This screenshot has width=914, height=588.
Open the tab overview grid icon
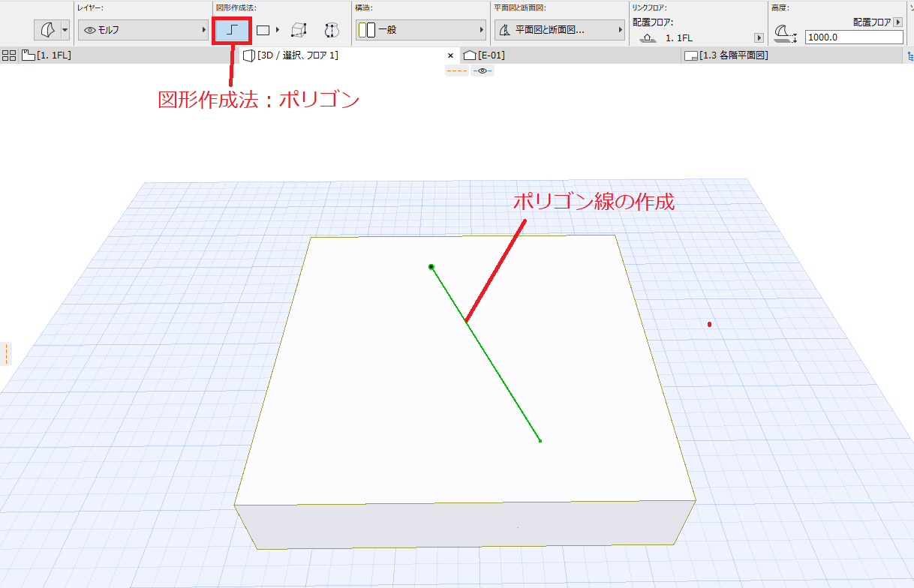(x=9, y=55)
